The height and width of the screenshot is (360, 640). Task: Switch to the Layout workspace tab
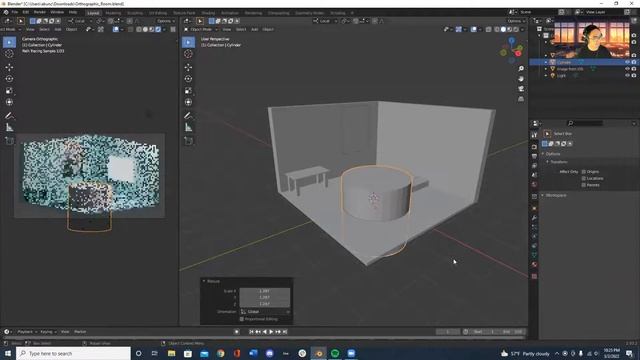point(93,13)
